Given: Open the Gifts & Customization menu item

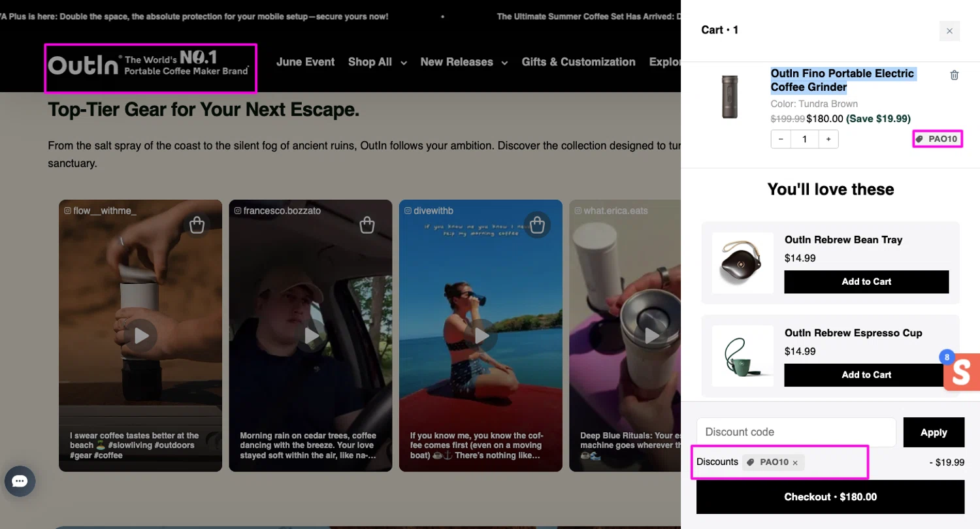Looking at the screenshot, I should 578,62.
